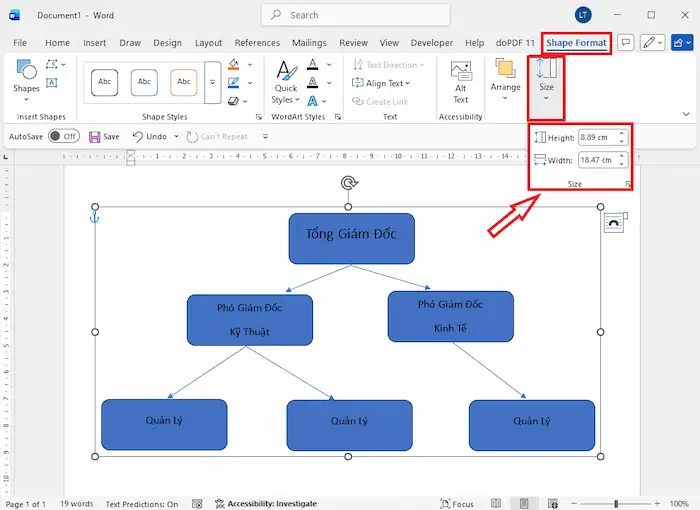Click the Alt Text button
Image resolution: width=700 pixels, height=510 pixels.
coord(460,81)
